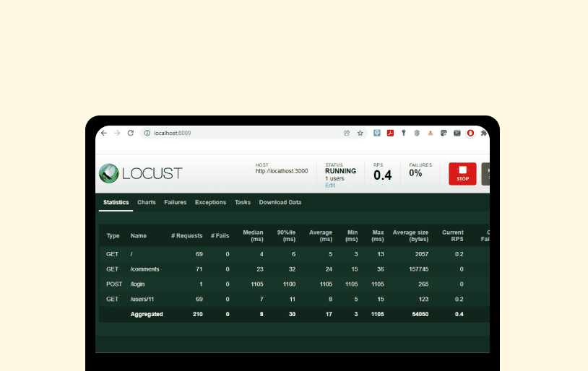588x371 pixels.
Task: Open the red Adobe Acrobat extension
Action: tap(390, 133)
